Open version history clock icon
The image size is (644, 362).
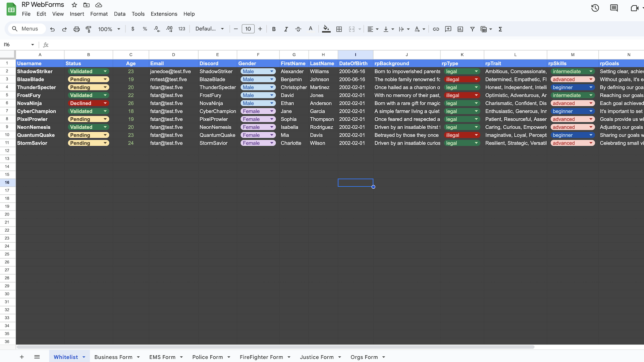595,8
